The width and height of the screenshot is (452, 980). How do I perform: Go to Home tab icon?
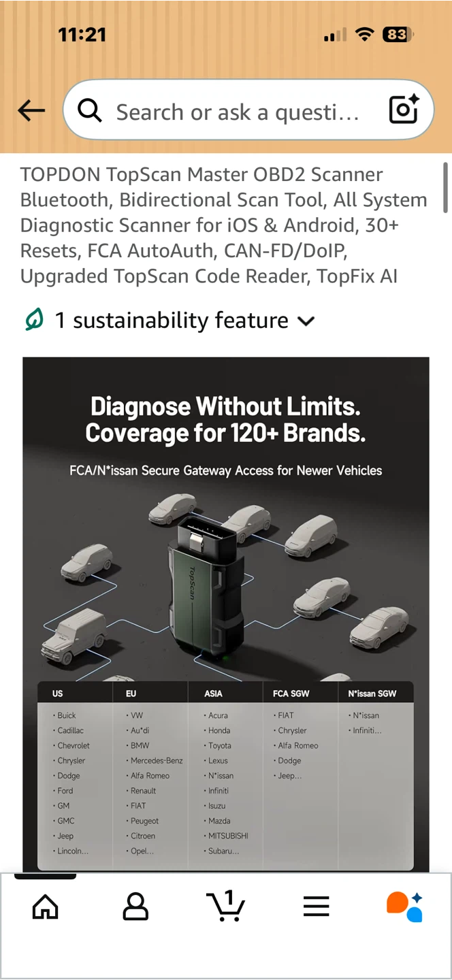(x=46, y=906)
